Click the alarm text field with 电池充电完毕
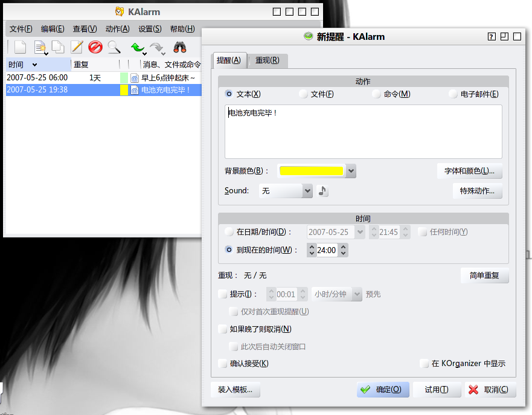 pyautogui.click(x=364, y=131)
